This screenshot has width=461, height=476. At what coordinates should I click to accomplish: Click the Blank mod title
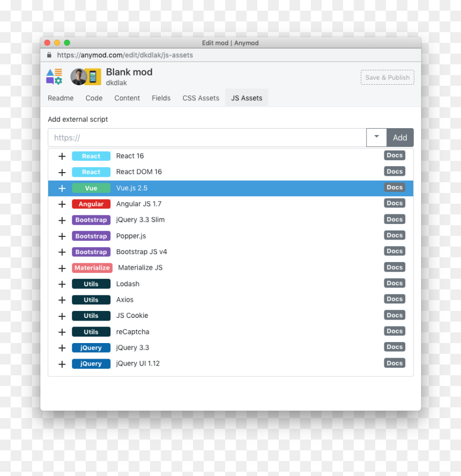(x=129, y=72)
